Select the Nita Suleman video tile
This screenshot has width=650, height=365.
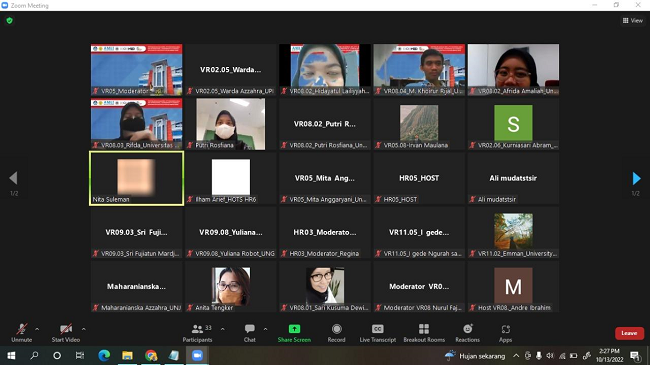coord(136,178)
